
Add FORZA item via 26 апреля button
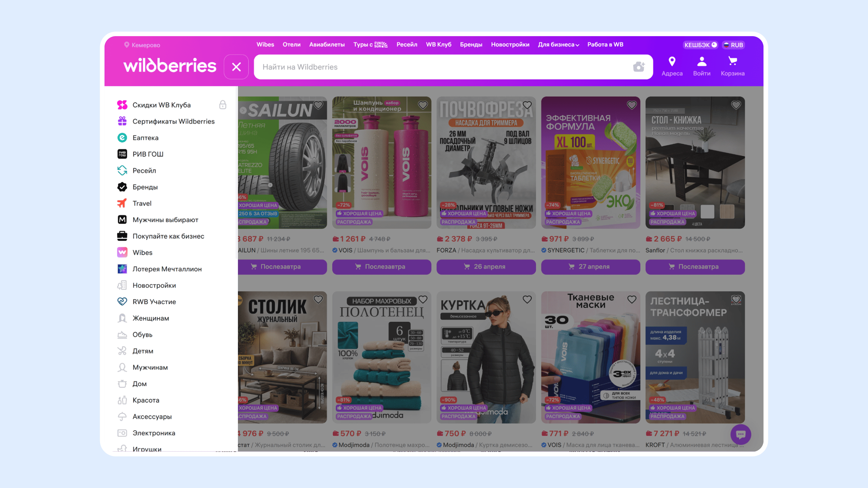tap(486, 267)
